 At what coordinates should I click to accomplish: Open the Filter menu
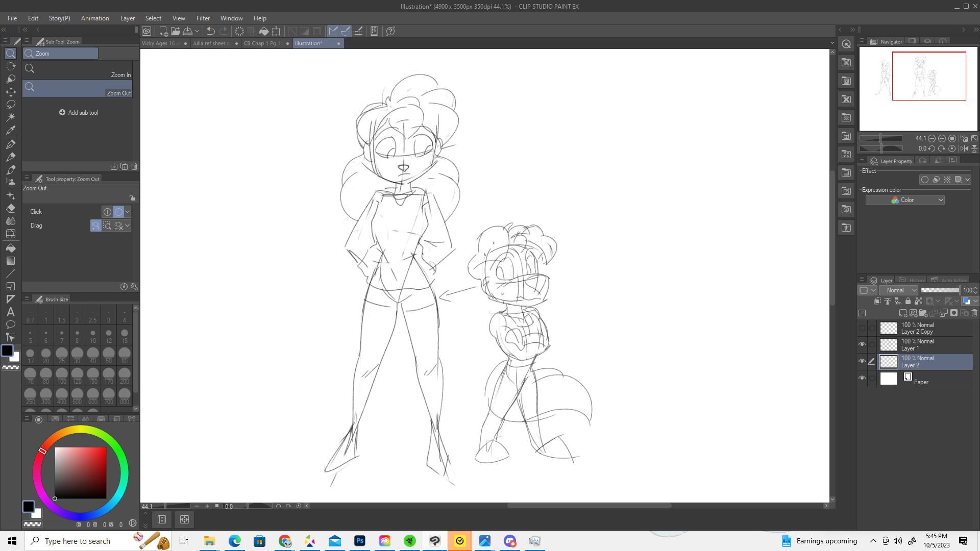(x=203, y=18)
